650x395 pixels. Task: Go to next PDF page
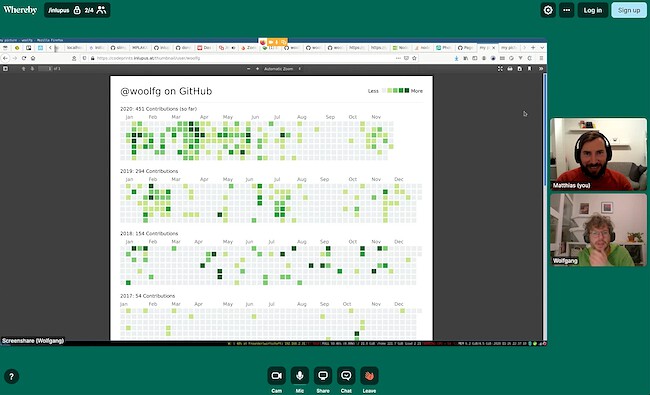click(32, 68)
